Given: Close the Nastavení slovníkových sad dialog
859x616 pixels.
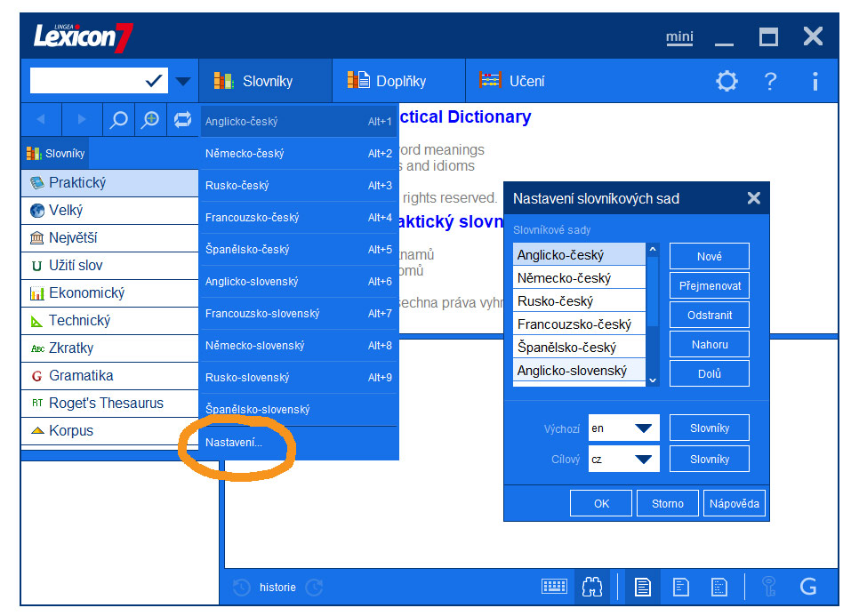Looking at the screenshot, I should tap(754, 198).
